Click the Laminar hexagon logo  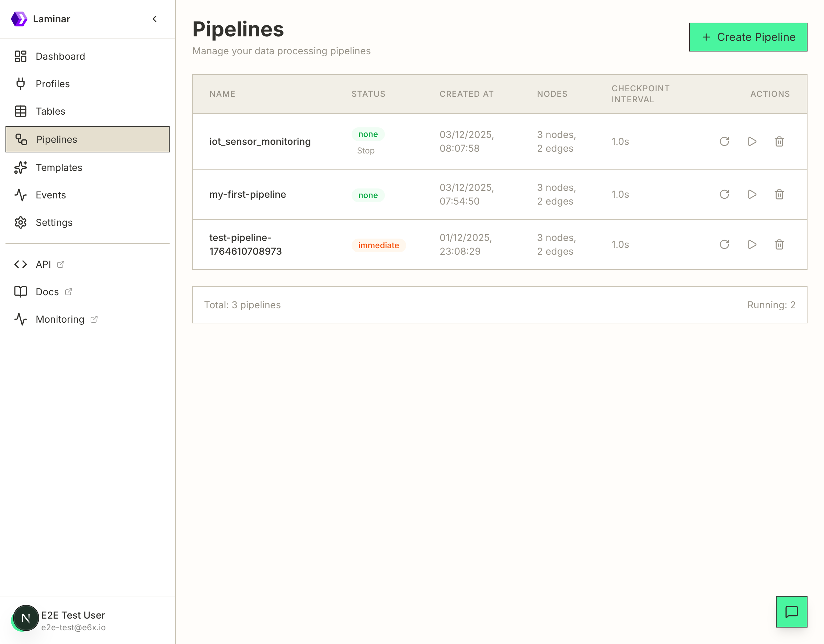point(20,18)
